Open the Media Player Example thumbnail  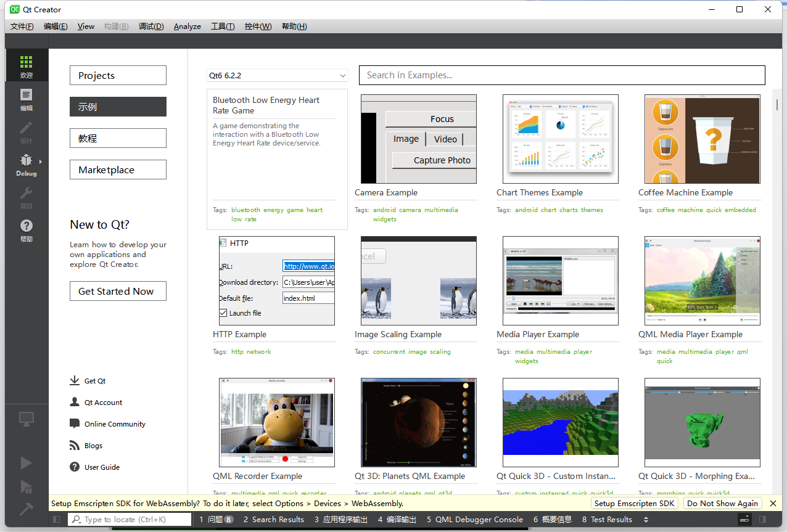pyautogui.click(x=561, y=280)
